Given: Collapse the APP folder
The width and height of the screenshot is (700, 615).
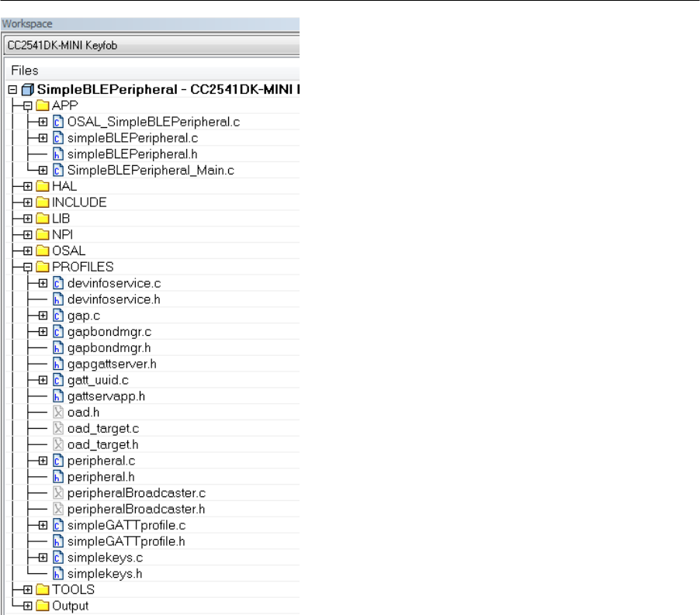Looking at the screenshot, I should coord(28,105).
